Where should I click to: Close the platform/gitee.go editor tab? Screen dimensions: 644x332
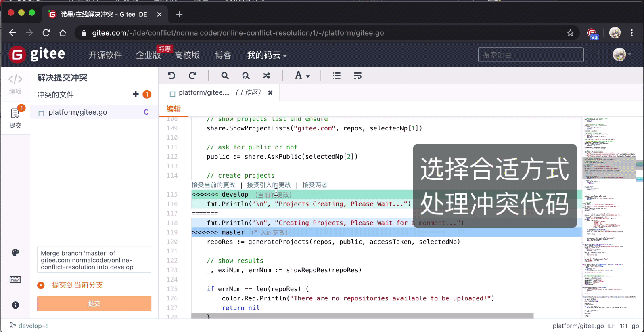point(270,92)
